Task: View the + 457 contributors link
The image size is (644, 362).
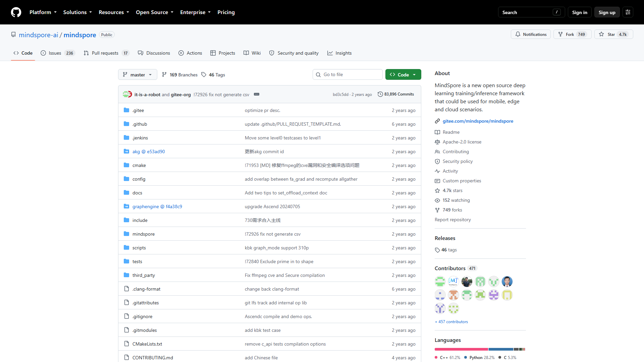Action: tap(451, 322)
